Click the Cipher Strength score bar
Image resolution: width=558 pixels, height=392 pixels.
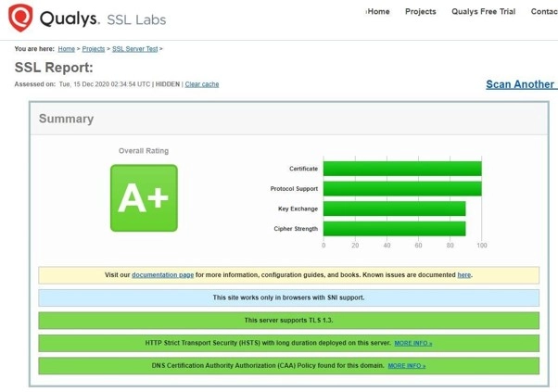pyautogui.click(x=394, y=229)
